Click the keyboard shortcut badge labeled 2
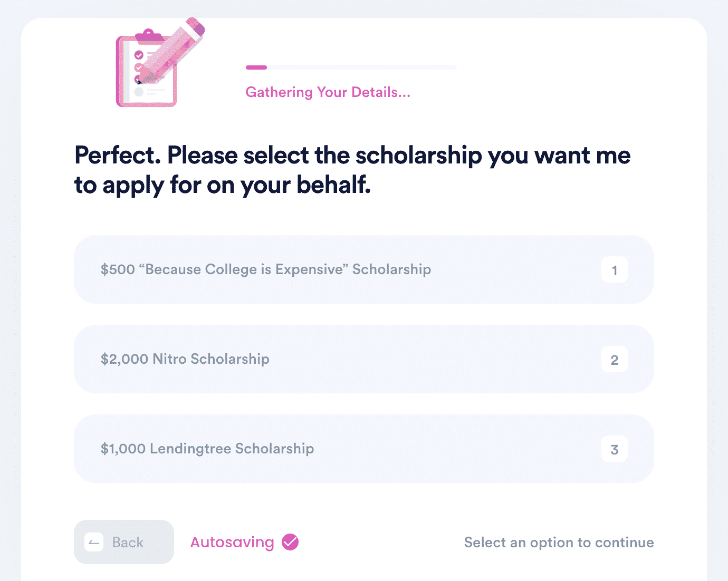 (x=614, y=359)
